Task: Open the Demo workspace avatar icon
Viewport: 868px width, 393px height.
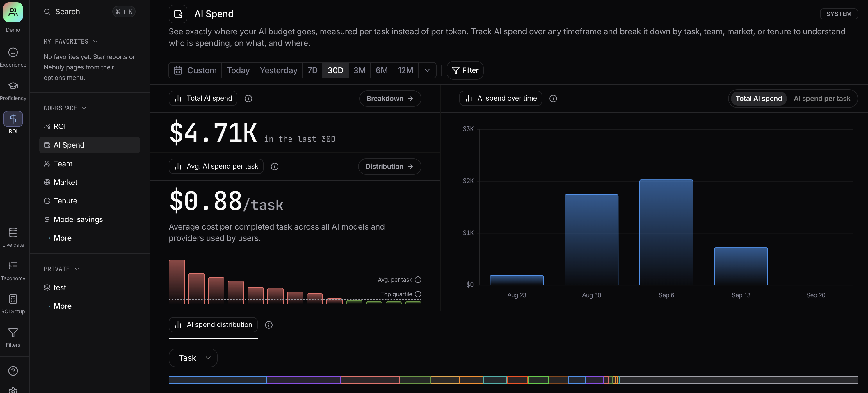Action: 13,12
